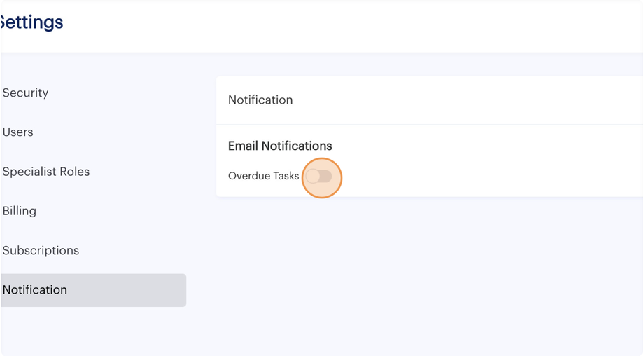Show the Users management tab
The image size is (644, 356).
(18, 132)
